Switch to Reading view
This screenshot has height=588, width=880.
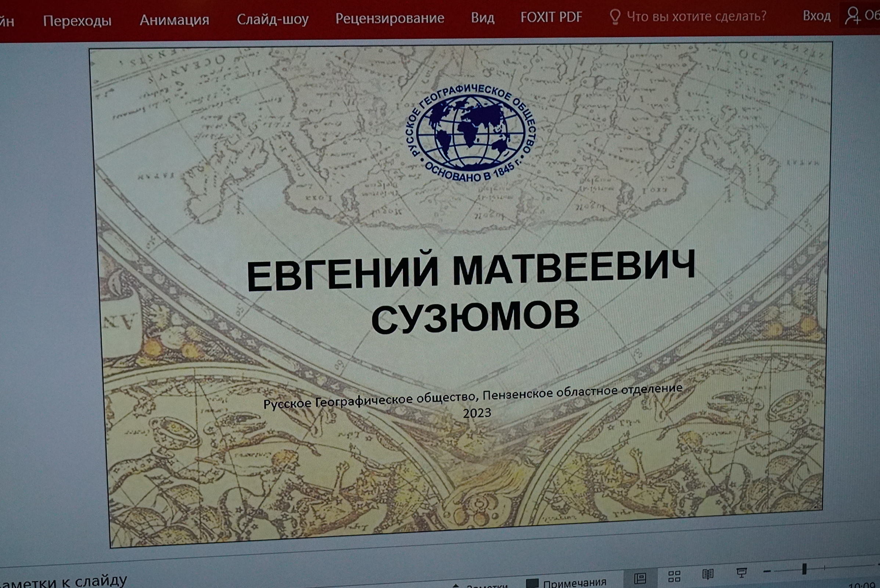pos(708,574)
